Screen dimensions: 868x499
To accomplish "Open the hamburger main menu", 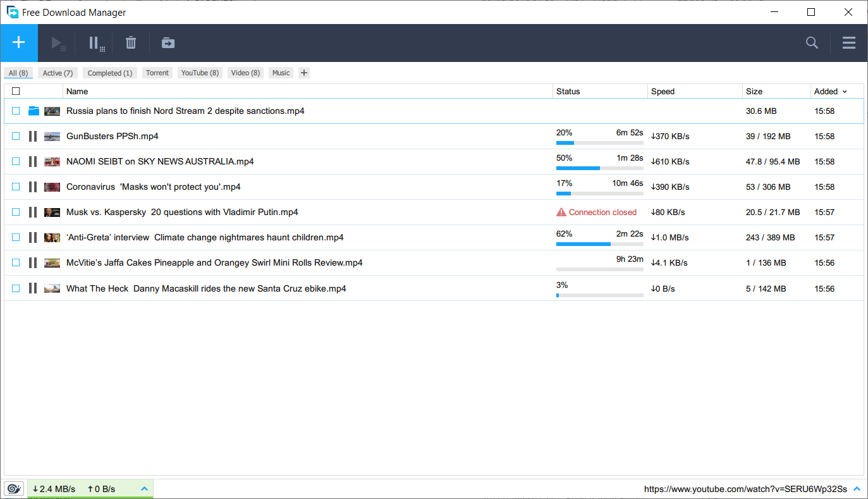I will click(849, 43).
